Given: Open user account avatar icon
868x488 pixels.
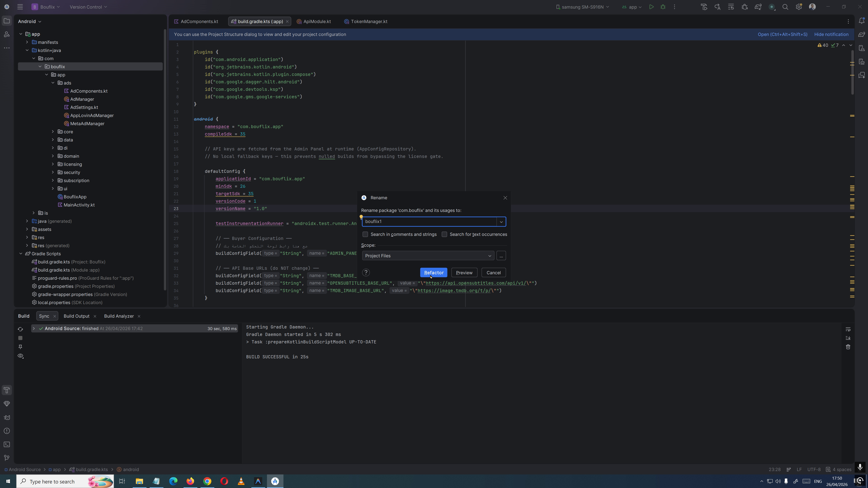Looking at the screenshot, I should click(x=812, y=7).
